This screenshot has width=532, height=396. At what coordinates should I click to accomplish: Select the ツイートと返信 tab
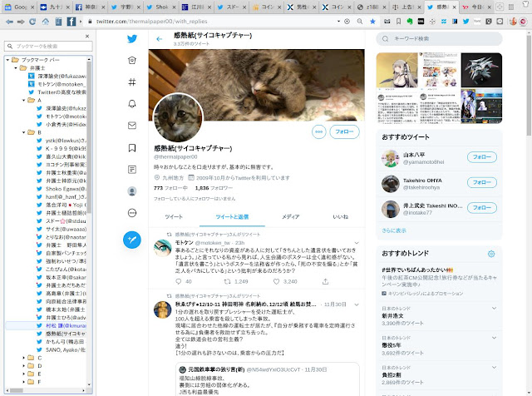coord(232,216)
